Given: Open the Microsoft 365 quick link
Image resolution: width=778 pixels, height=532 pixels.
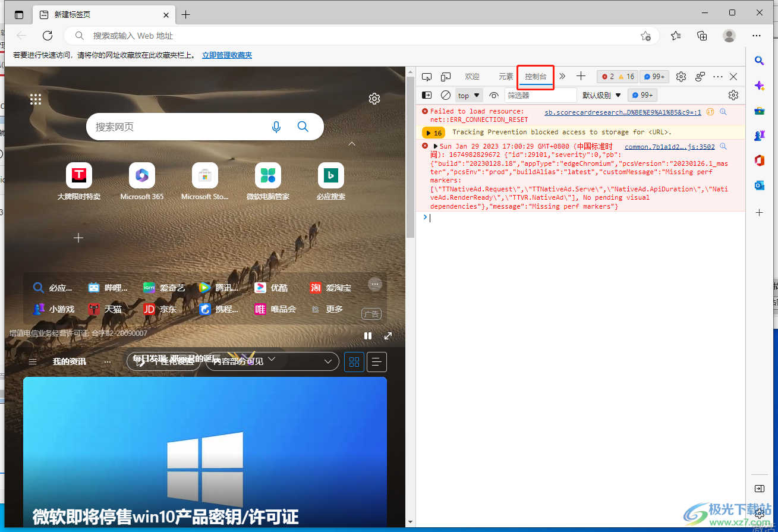Looking at the screenshot, I should [142, 181].
